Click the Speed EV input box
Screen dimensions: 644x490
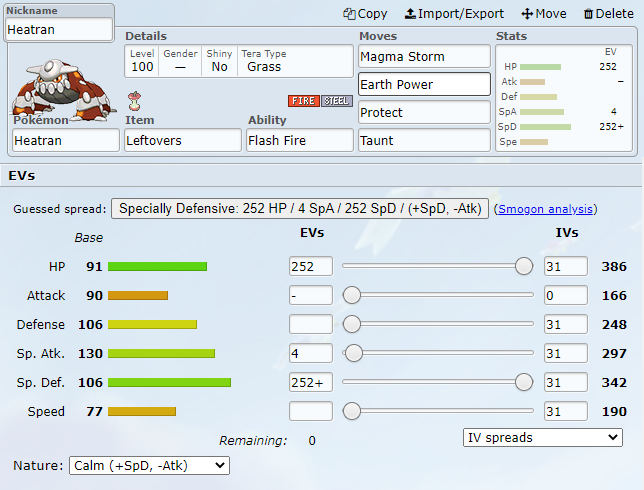[311, 411]
